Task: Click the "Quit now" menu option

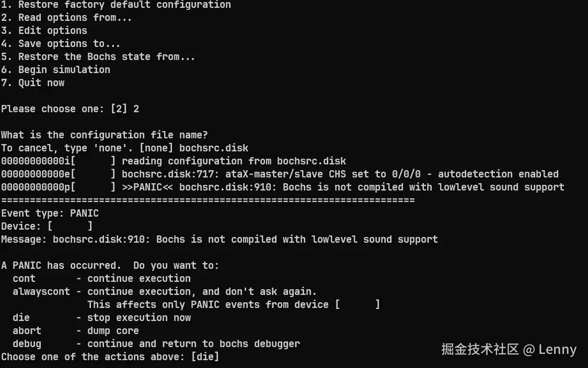Action: point(32,83)
